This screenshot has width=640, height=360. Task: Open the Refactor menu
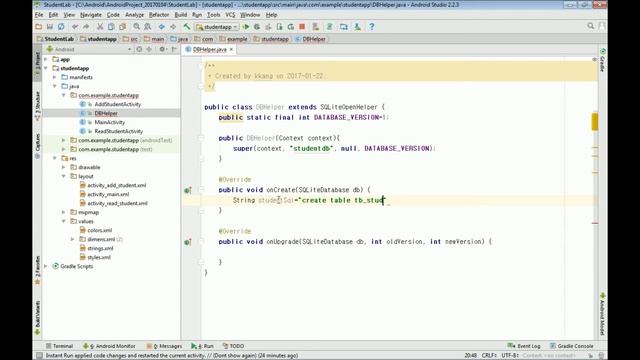[159, 15]
